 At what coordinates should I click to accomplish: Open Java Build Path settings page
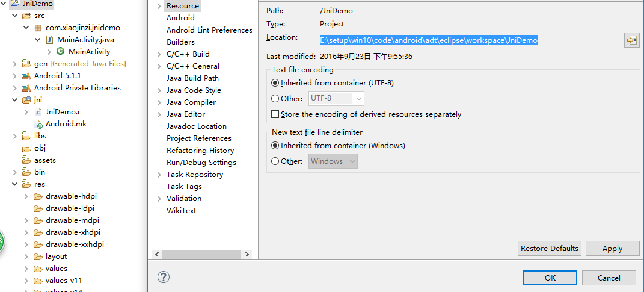pos(192,78)
